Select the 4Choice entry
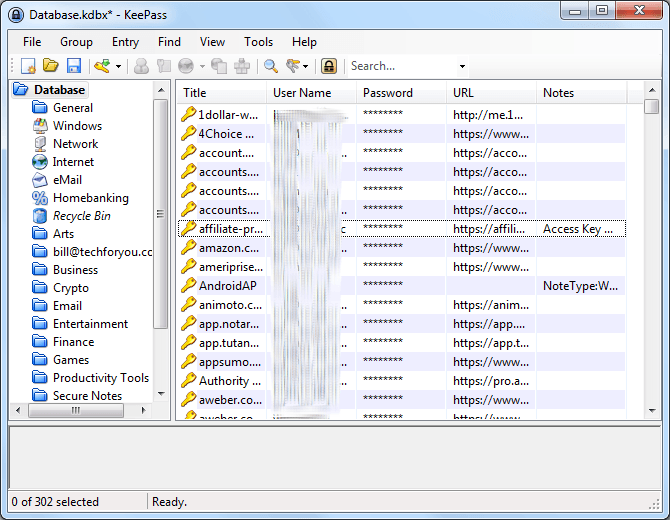670x520 pixels. click(x=402, y=134)
